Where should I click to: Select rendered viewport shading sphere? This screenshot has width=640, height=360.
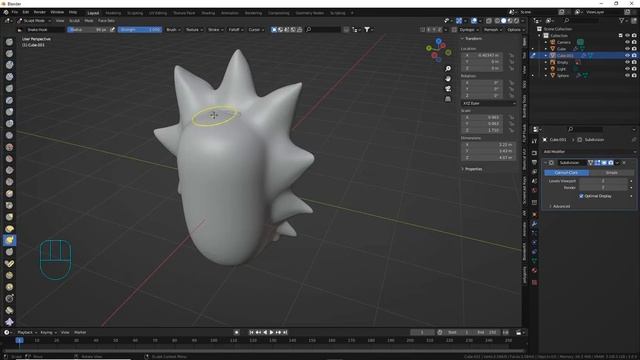click(x=516, y=21)
